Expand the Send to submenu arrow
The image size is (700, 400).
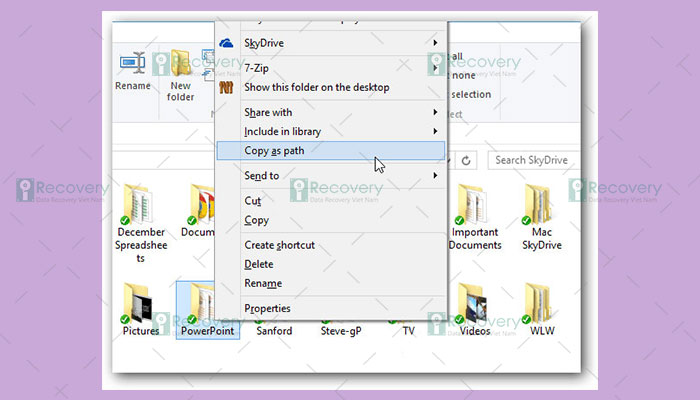(x=435, y=175)
